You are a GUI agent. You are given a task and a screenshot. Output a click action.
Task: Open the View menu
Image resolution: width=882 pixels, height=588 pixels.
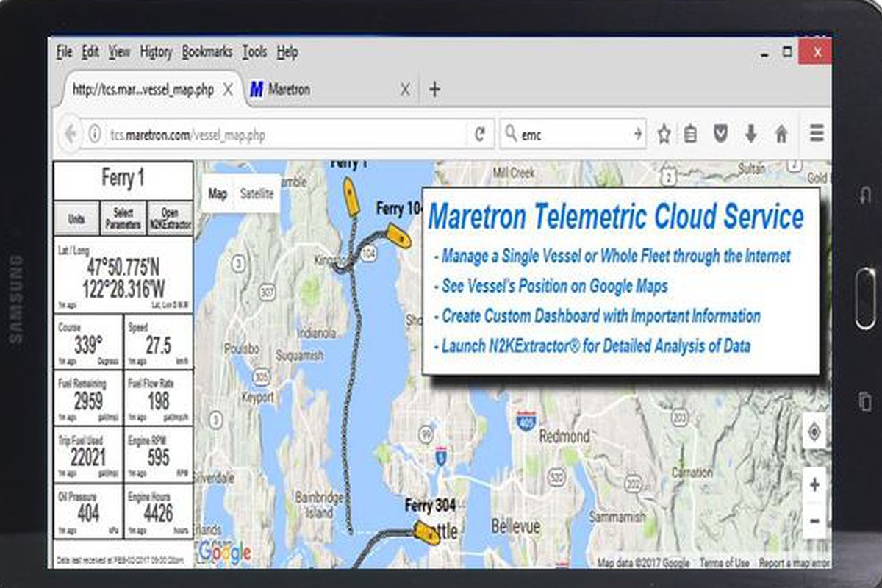(119, 52)
